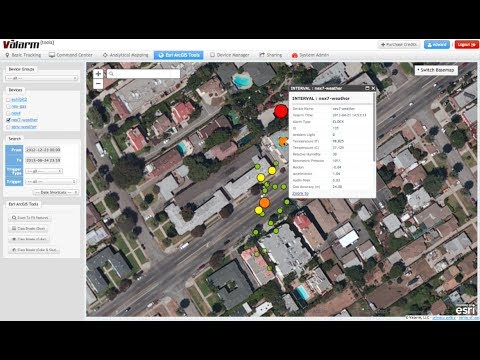Click the red Logout button
This screenshot has width=480, height=360.
pyautogui.click(x=466, y=44)
